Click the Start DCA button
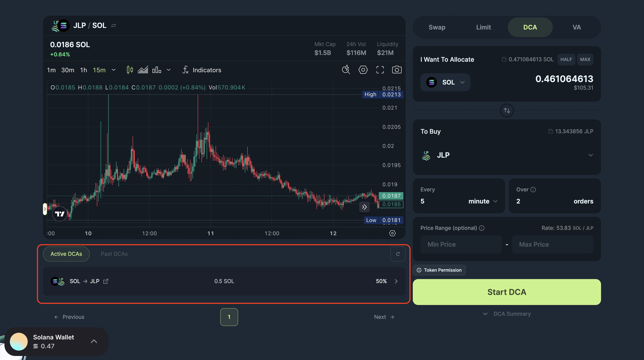Screen dimensions: 644x360 click(x=507, y=292)
